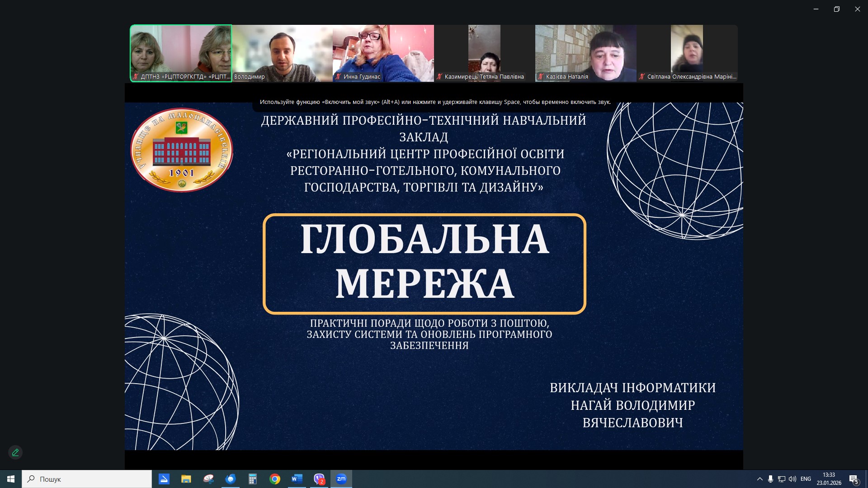868x488 pixels.
Task: Open Calculator from the taskbar
Action: [253, 479]
